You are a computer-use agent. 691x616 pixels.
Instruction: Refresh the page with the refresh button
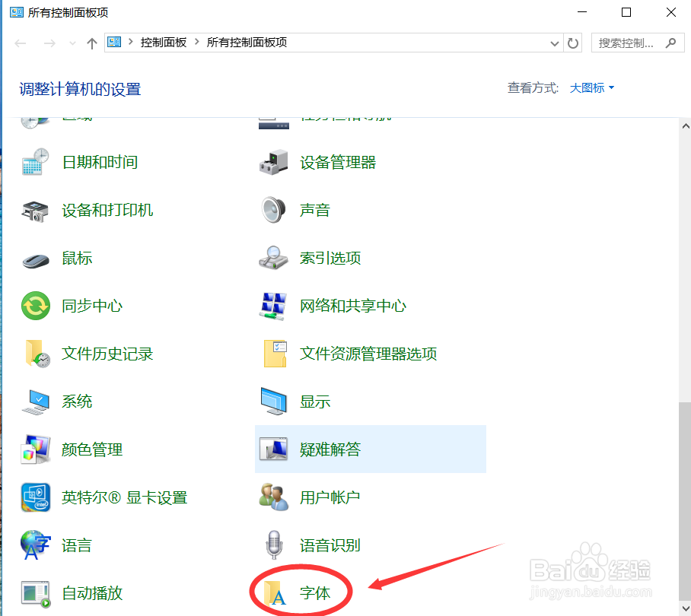pos(573,43)
